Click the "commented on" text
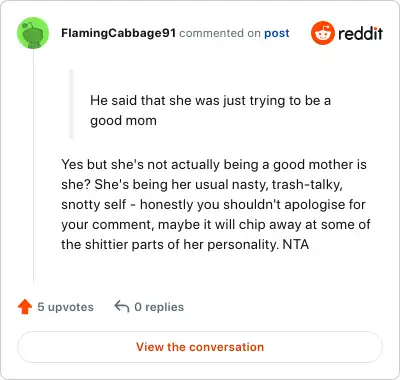The height and width of the screenshot is (380, 400). click(x=220, y=33)
